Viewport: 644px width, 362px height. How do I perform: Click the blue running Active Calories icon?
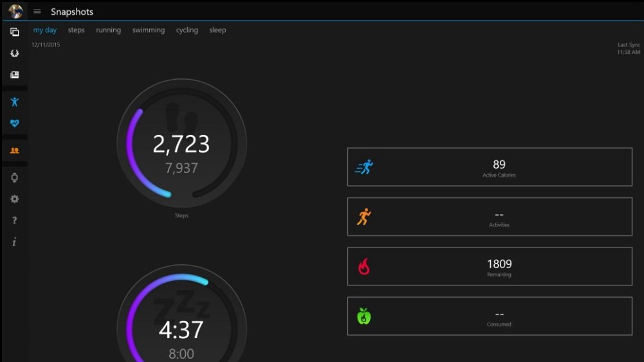tap(364, 167)
